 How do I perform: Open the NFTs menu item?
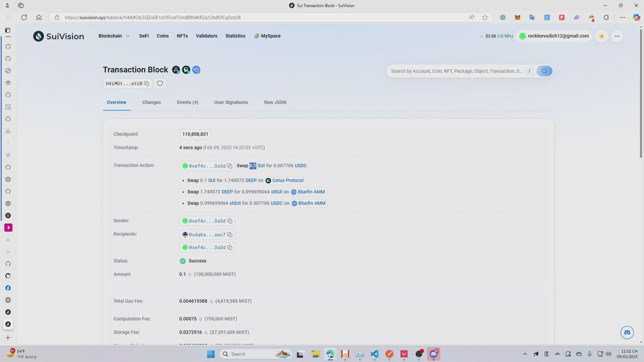(182, 36)
